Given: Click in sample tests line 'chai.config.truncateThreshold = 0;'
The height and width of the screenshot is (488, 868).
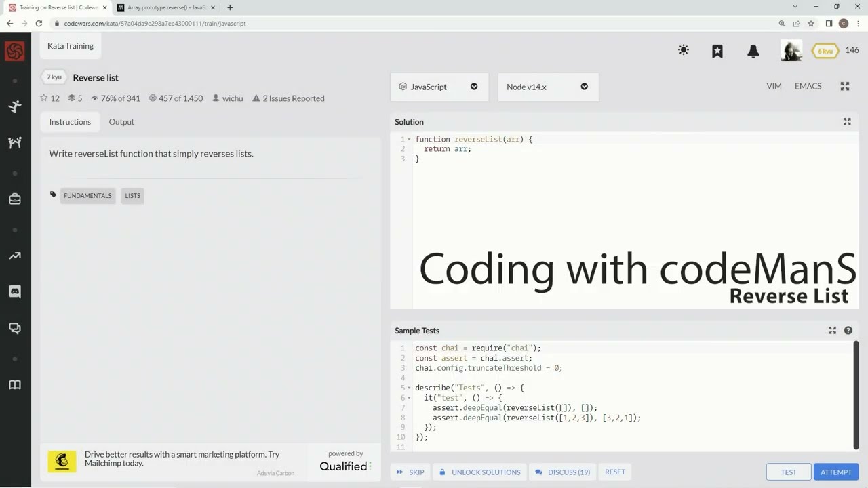Looking at the screenshot, I should (x=488, y=368).
